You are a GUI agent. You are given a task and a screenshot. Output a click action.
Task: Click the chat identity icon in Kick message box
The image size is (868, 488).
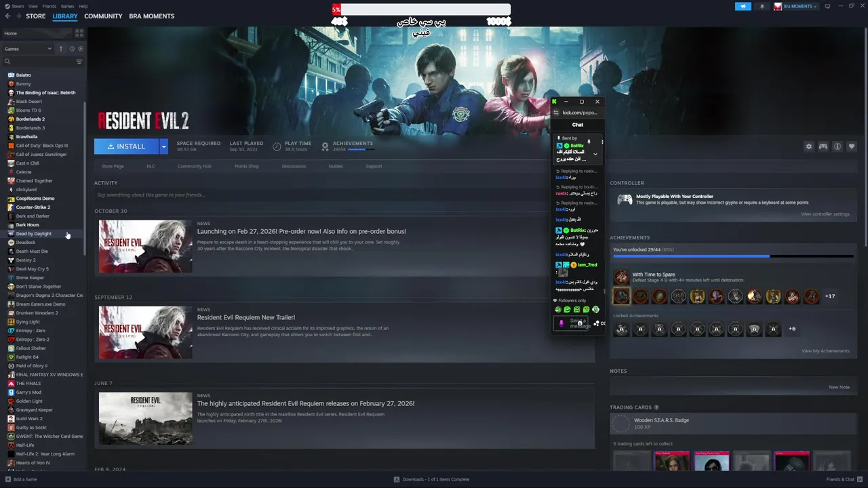pos(561,323)
